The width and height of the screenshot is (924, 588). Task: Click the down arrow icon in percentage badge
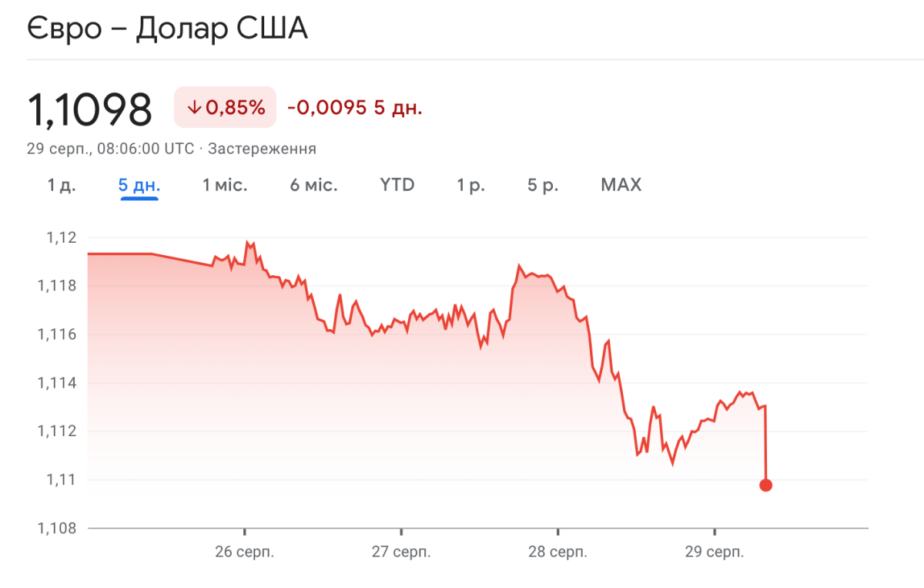[193, 107]
